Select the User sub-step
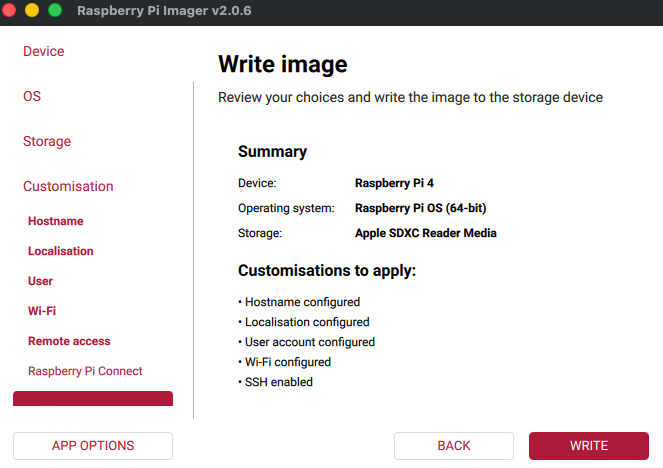663x468 pixels. 40,281
